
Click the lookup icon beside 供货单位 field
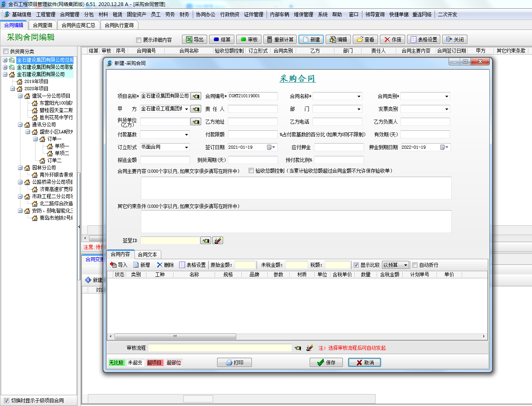tap(196, 122)
